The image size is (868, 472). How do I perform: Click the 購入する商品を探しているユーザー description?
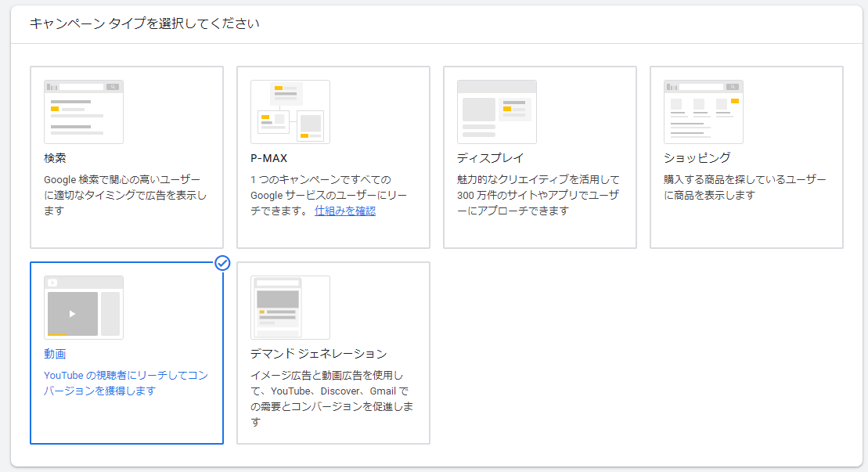(744, 188)
